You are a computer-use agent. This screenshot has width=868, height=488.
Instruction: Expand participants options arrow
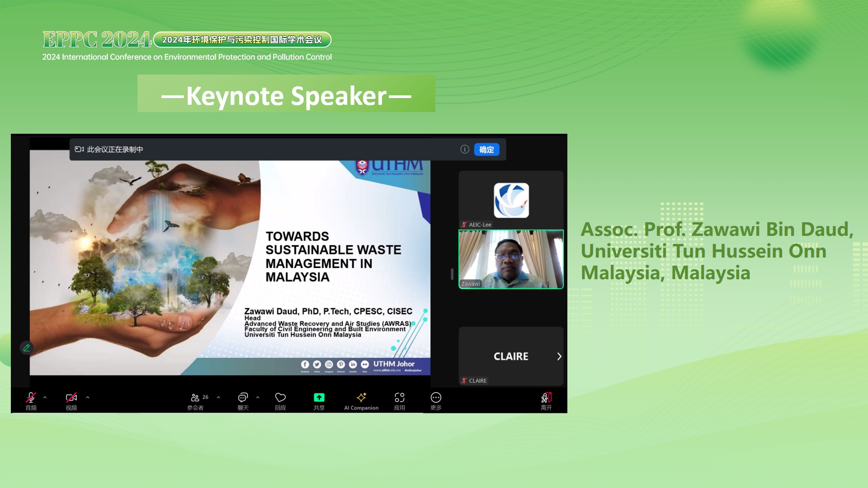pos(218,398)
